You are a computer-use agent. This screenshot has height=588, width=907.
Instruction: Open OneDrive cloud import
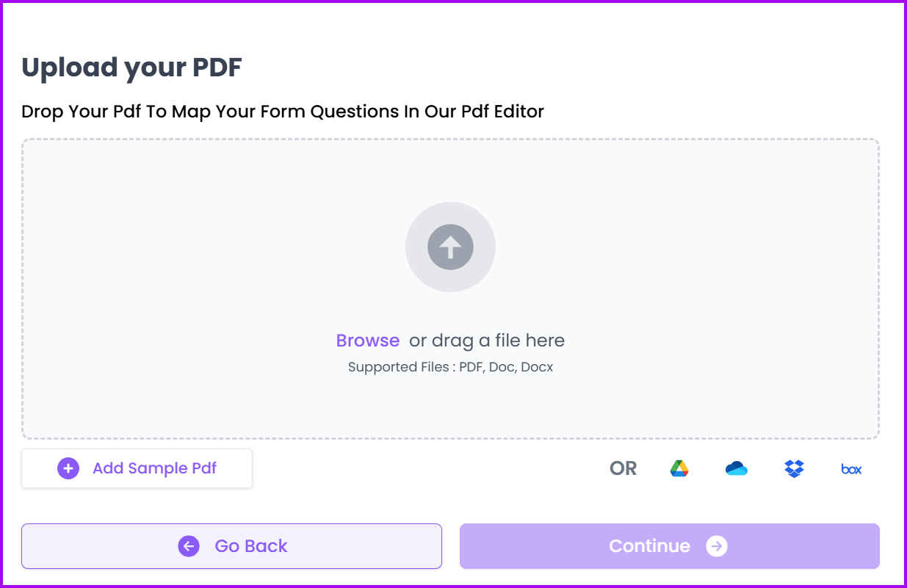737,468
